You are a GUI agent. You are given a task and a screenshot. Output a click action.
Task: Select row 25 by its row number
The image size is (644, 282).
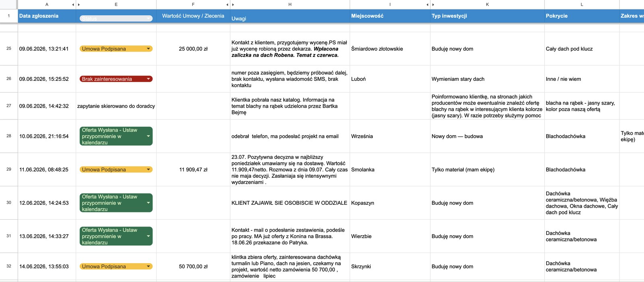tap(9, 49)
